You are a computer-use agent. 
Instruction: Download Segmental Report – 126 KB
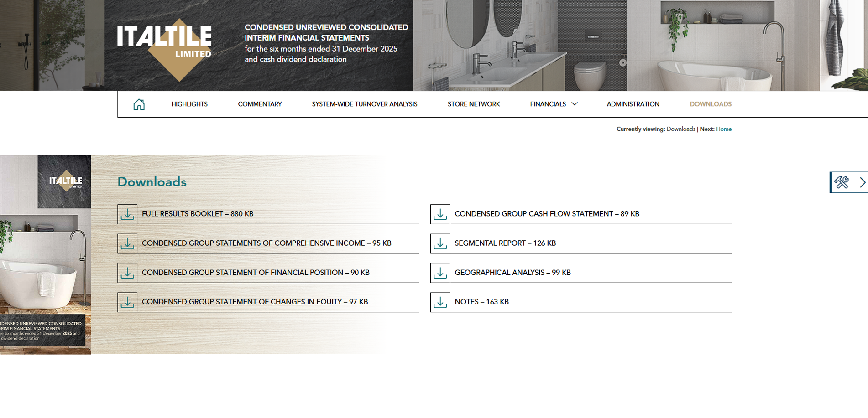(505, 243)
